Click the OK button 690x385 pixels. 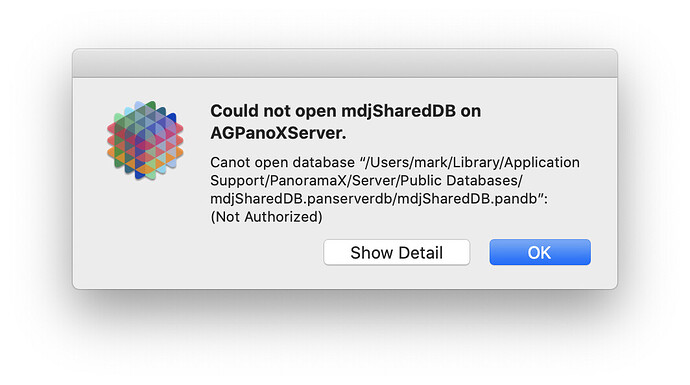coord(540,252)
